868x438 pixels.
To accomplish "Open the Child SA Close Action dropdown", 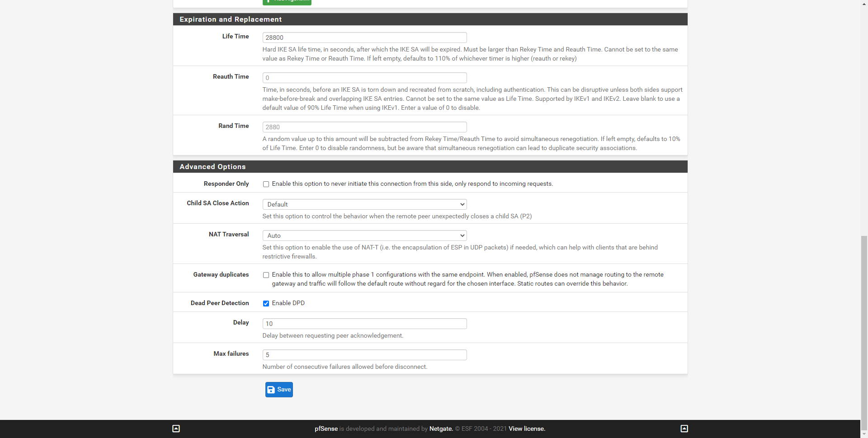I will (364, 204).
